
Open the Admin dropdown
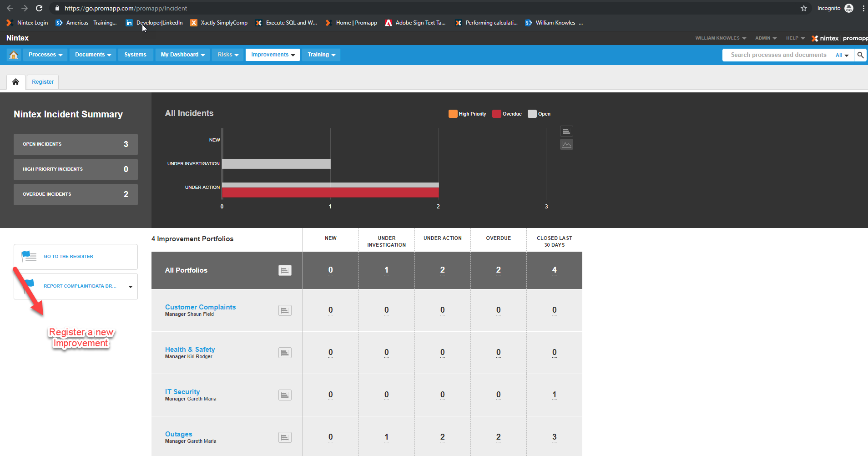(x=766, y=38)
